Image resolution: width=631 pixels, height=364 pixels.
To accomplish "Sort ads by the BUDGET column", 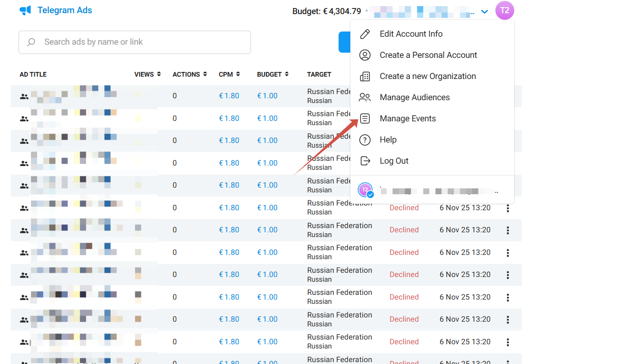I will [x=273, y=74].
